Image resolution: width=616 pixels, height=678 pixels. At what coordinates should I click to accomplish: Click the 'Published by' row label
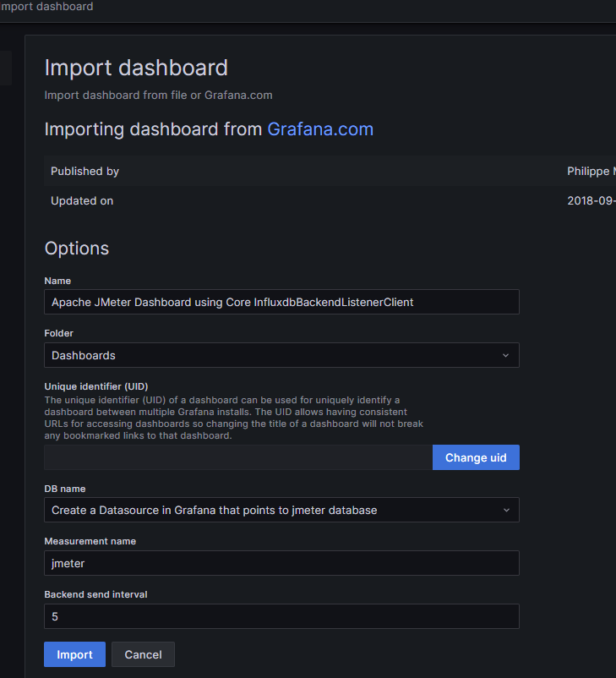click(x=84, y=172)
